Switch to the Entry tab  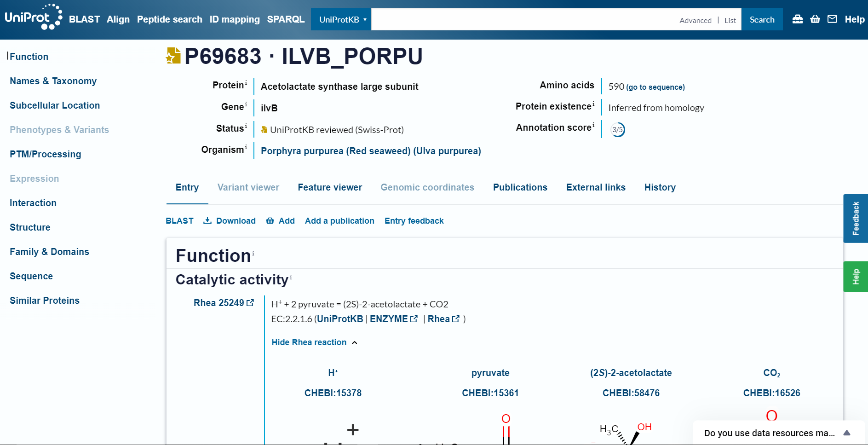click(187, 187)
